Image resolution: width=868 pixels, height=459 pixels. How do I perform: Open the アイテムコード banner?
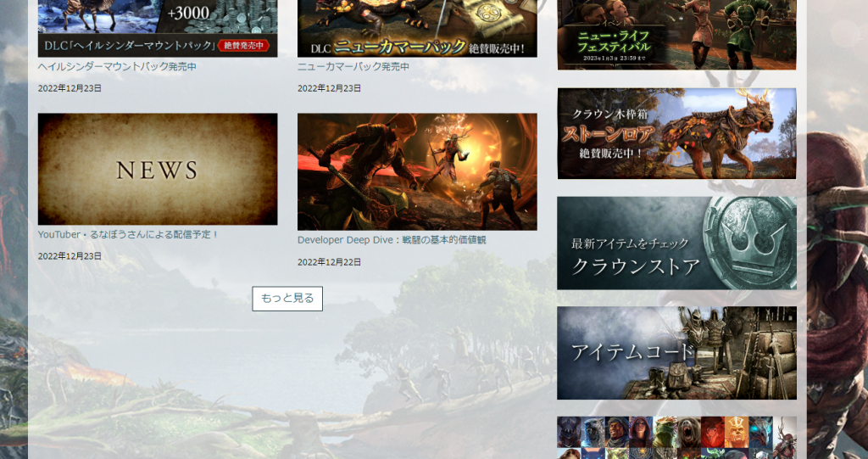click(676, 353)
